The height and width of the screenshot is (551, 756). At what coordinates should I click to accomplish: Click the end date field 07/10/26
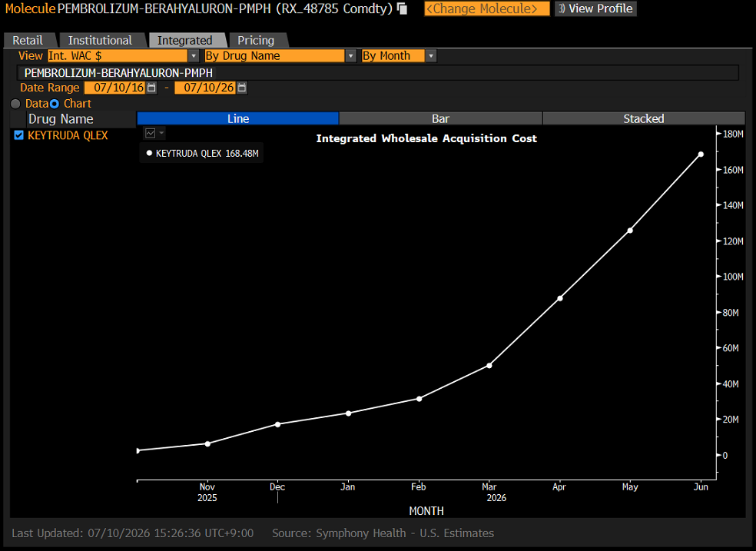(206, 88)
